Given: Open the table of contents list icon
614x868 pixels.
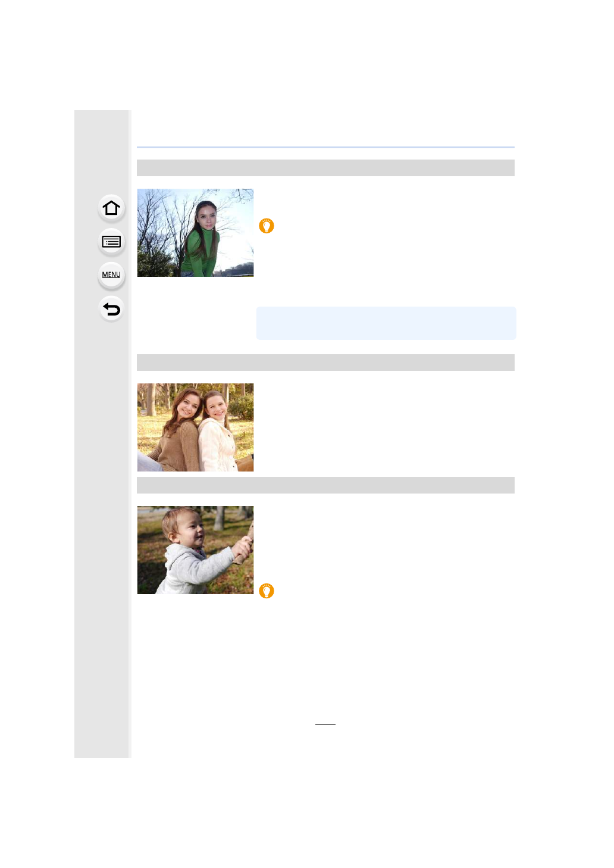Looking at the screenshot, I should click(111, 242).
